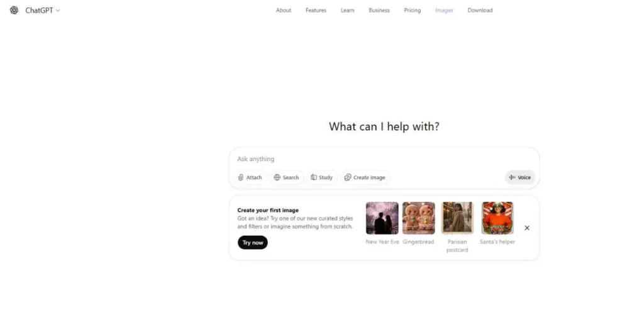
Task: Switch to the Images tab
Action: [x=444, y=10]
